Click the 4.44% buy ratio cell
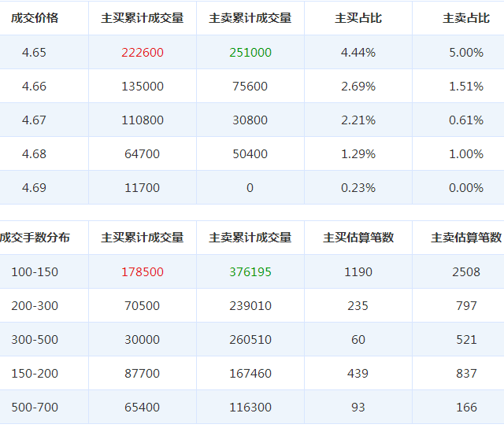 click(358, 53)
